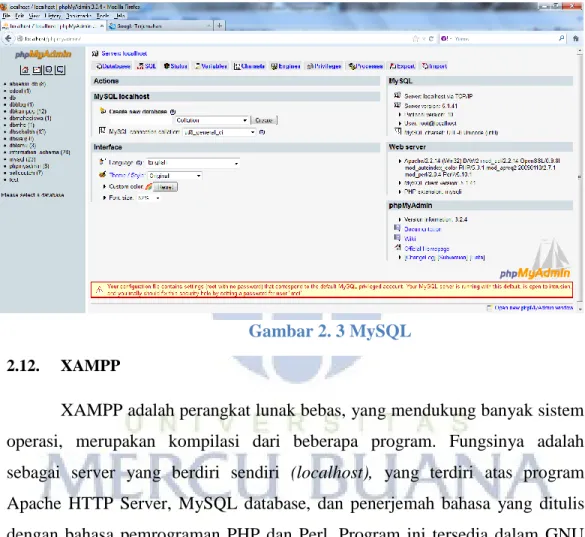Select the information_schema database
The width and height of the screenshot is (585, 537).
[40, 152]
